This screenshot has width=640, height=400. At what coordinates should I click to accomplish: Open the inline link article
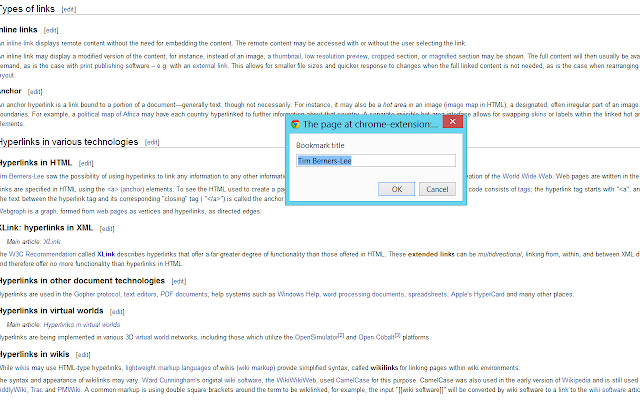20,43
